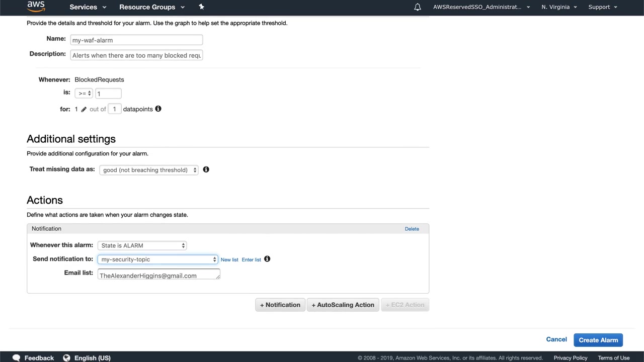This screenshot has height=362, width=644.
Task: Click the AWS logo home icon
Action: point(36,7)
